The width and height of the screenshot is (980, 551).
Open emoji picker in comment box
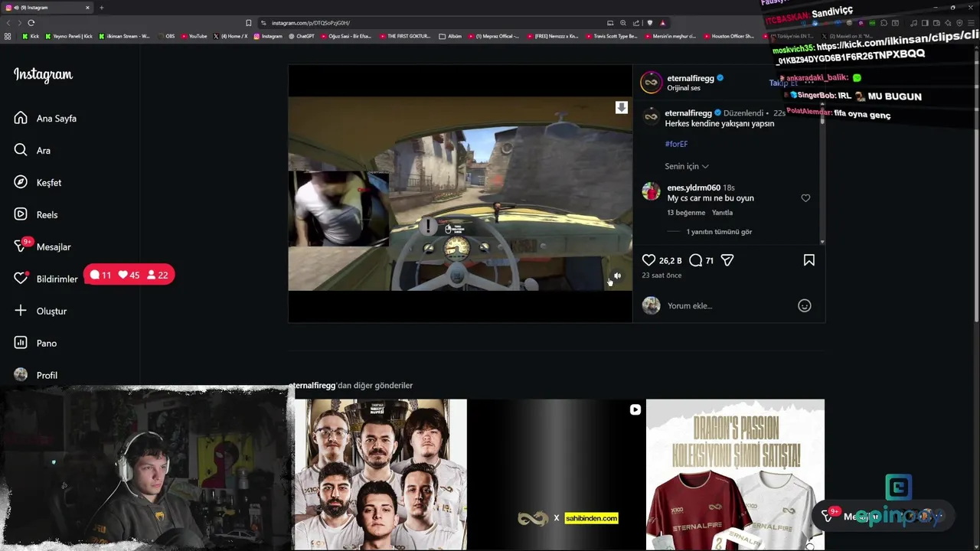pyautogui.click(x=805, y=305)
